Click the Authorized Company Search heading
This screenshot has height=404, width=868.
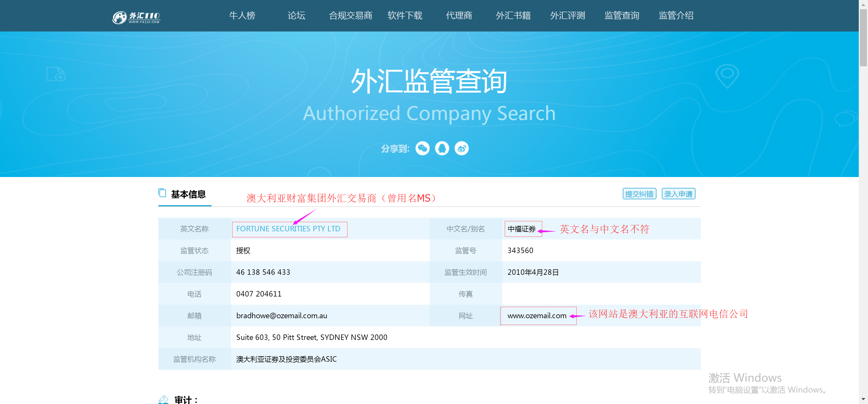point(429,113)
